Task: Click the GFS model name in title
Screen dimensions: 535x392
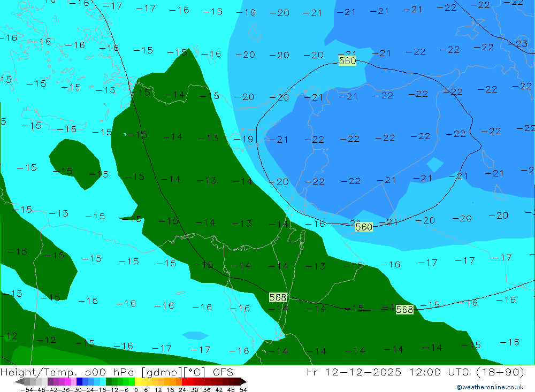Action: pyautogui.click(x=223, y=372)
